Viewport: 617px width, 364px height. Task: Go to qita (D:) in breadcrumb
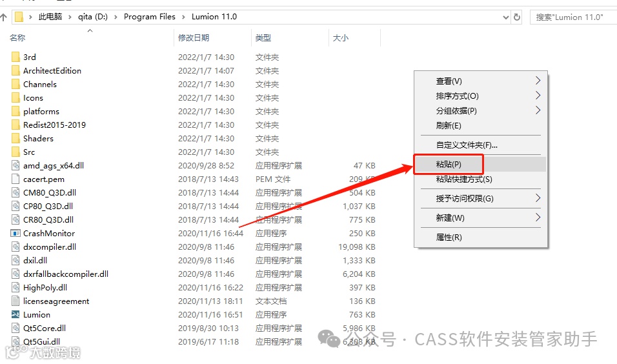point(92,17)
